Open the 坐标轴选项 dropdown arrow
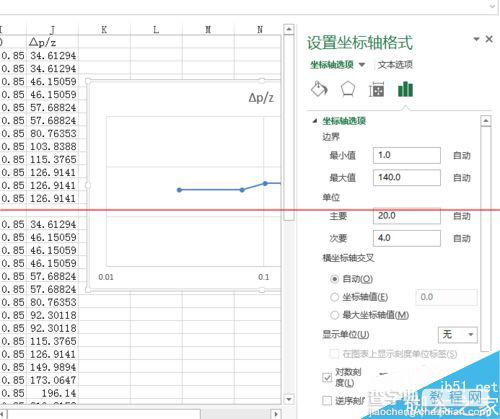 tap(362, 64)
